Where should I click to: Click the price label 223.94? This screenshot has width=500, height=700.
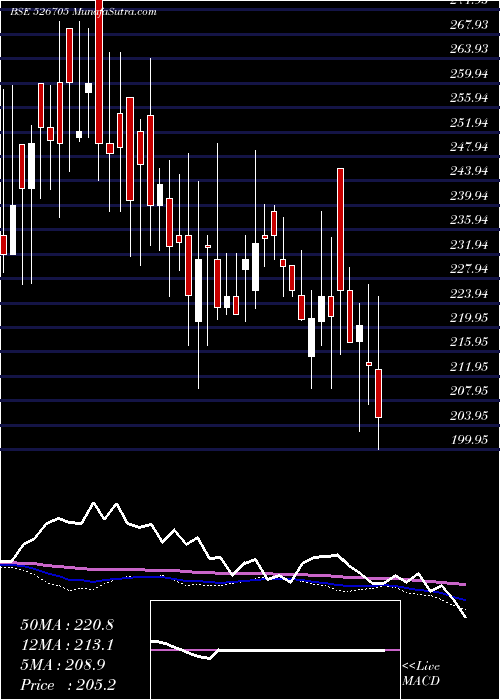tap(469, 293)
